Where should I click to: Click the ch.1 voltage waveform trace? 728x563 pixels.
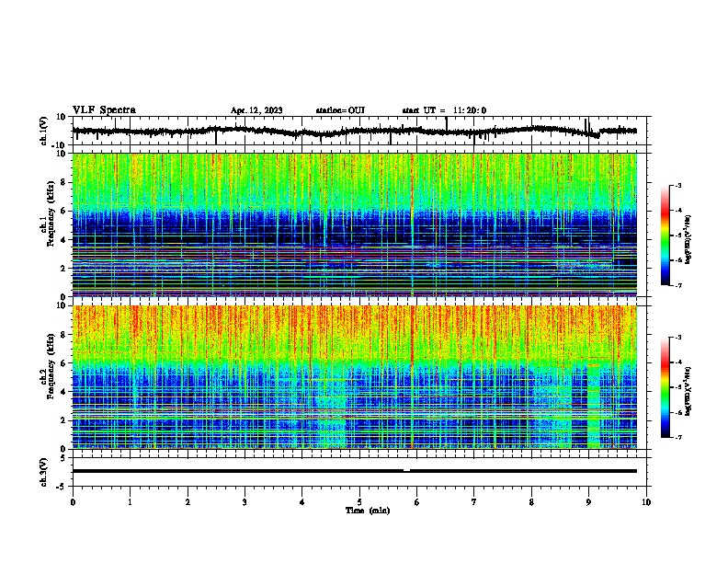(x=354, y=132)
